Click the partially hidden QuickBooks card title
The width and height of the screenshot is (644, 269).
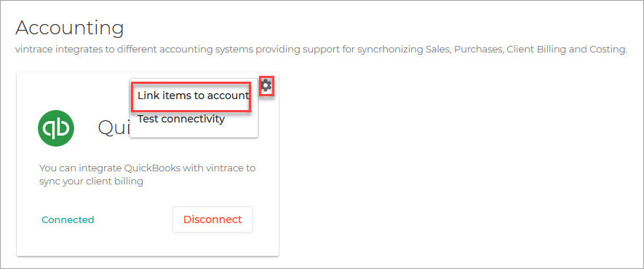tap(114, 128)
